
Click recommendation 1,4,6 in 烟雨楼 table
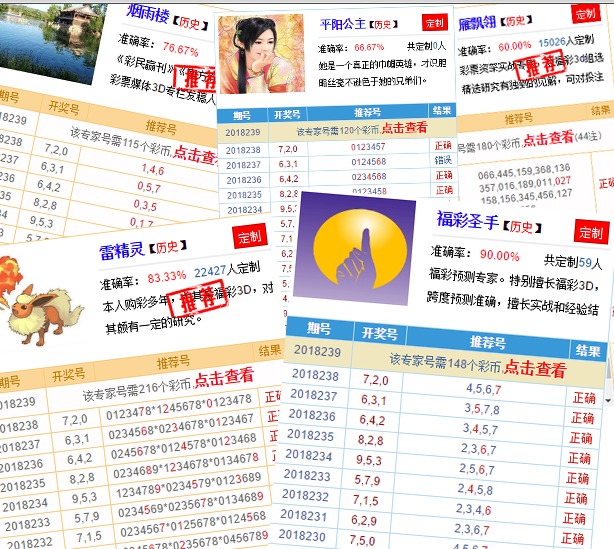(x=153, y=170)
